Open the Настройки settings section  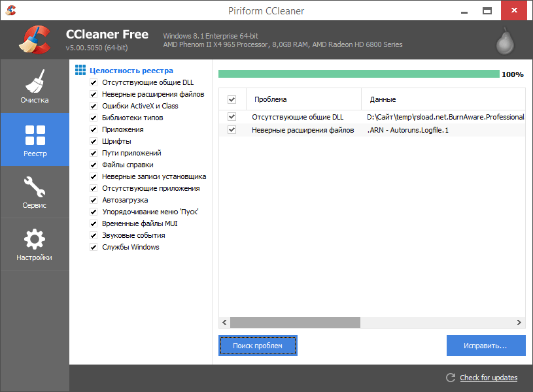click(34, 244)
